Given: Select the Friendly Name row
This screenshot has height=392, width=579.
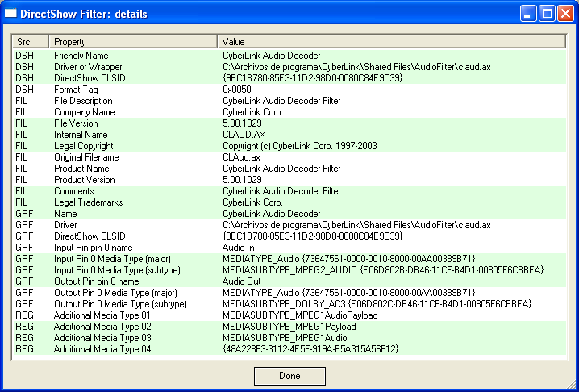Looking at the screenshot, I should point(289,56).
